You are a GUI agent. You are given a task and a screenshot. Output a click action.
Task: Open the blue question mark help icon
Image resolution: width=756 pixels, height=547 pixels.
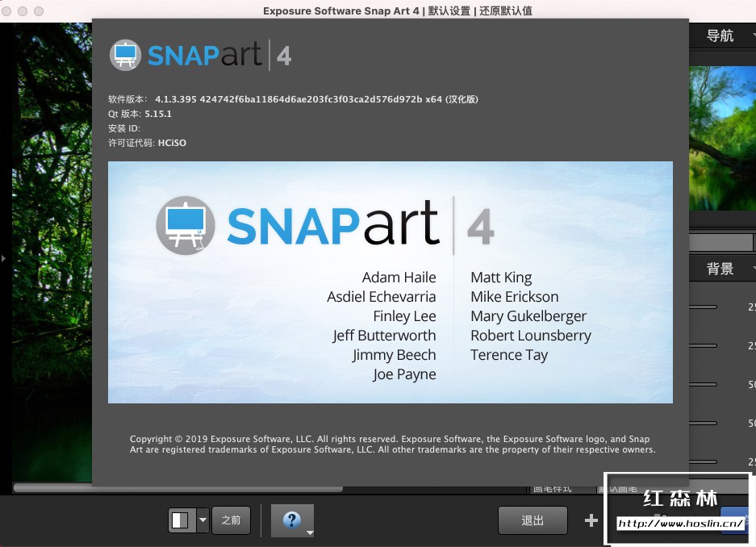coord(292,520)
